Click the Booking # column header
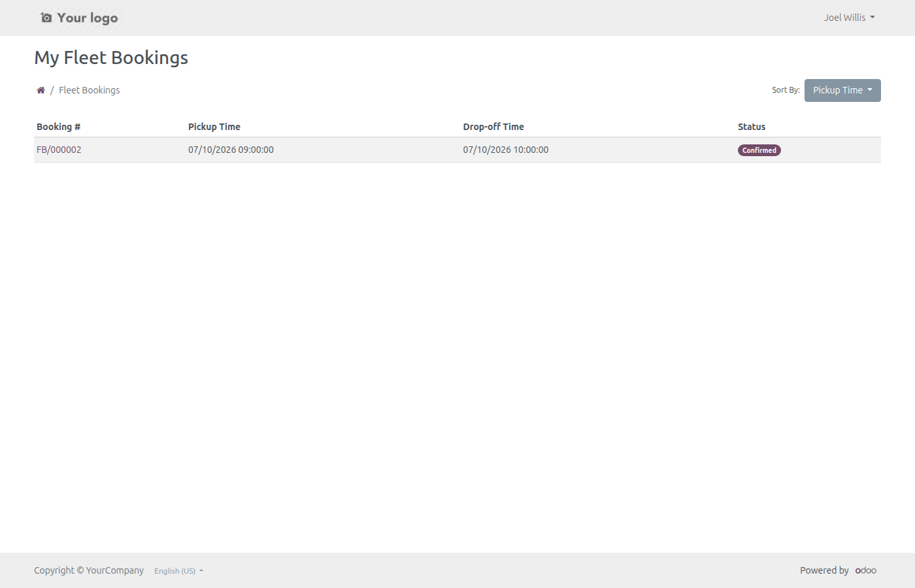 [58, 127]
